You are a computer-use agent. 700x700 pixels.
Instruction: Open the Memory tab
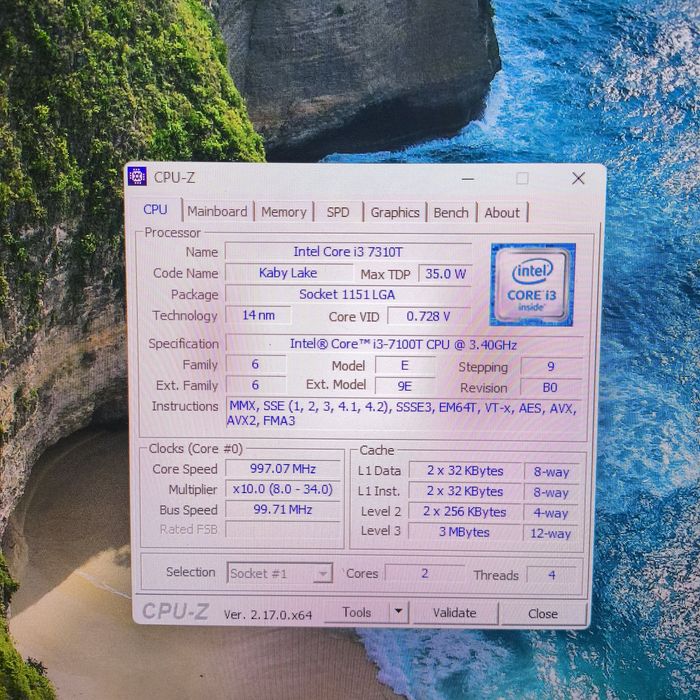[283, 212]
